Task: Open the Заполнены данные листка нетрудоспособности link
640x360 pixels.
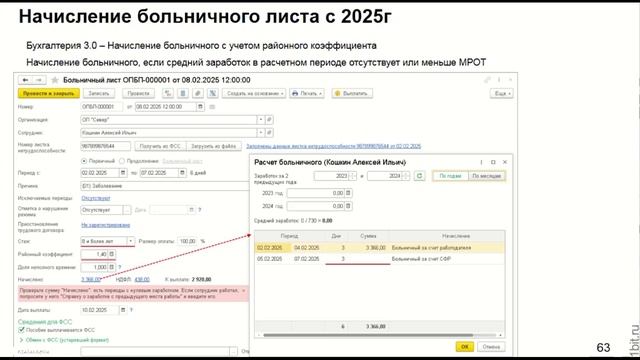Action: click(x=333, y=146)
